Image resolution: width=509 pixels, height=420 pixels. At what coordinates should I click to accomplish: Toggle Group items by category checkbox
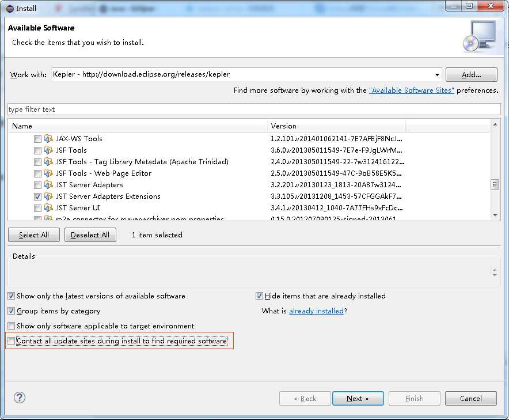(12, 311)
